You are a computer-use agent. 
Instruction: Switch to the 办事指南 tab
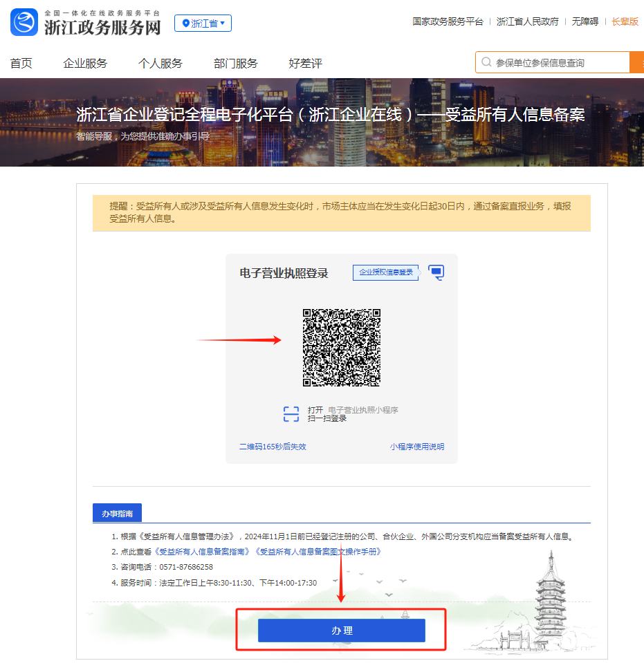click(117, 514)
